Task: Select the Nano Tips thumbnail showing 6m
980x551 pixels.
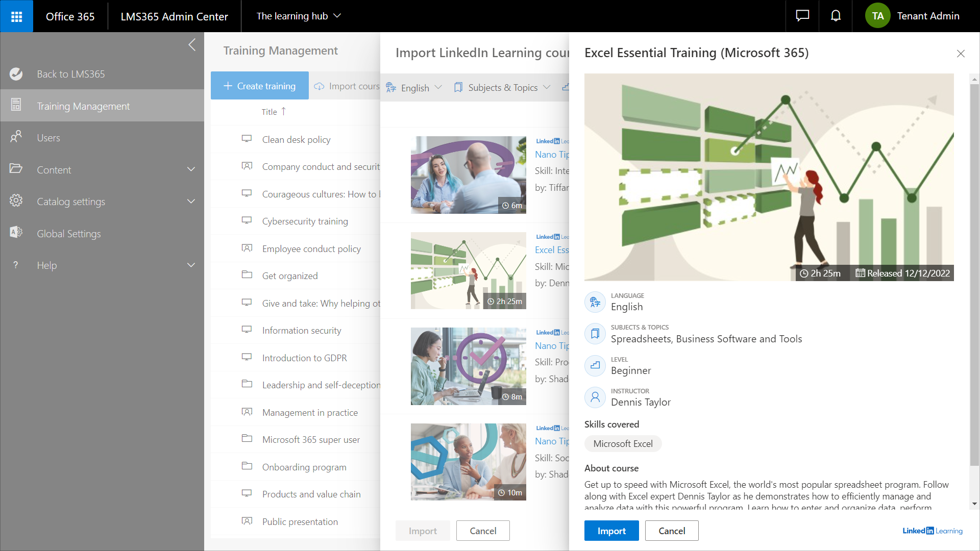Action: (469, 175)
